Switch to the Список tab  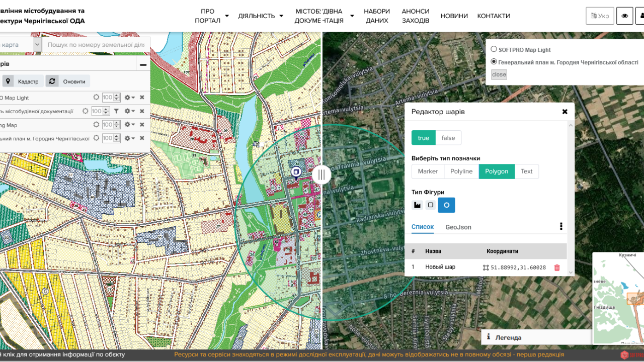tap(423, 227)
